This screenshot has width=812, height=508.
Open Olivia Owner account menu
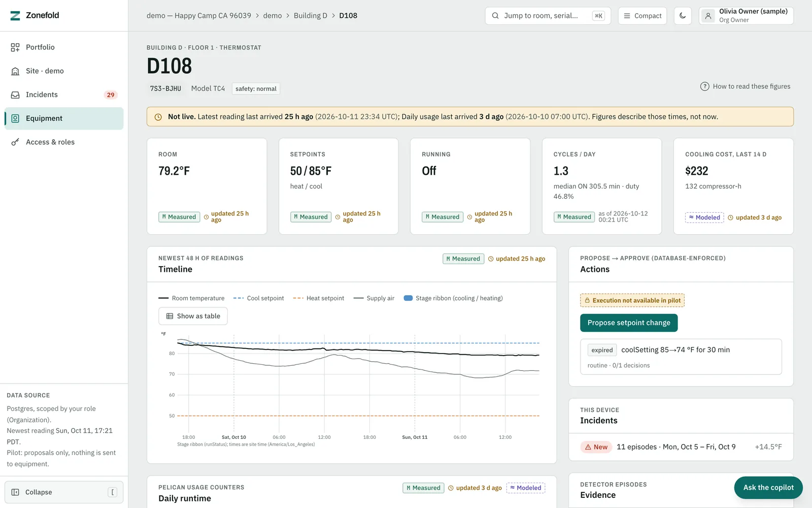(746, 16)
